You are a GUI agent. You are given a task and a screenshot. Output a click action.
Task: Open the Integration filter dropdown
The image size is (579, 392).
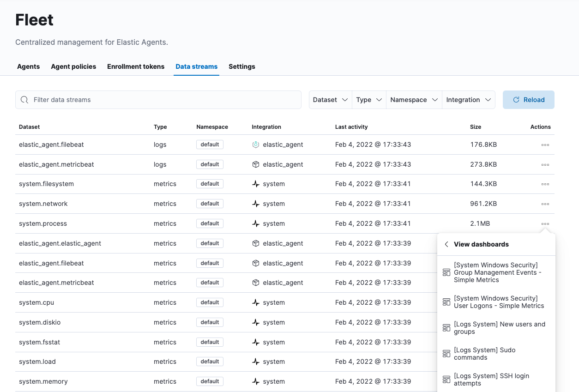468,99
